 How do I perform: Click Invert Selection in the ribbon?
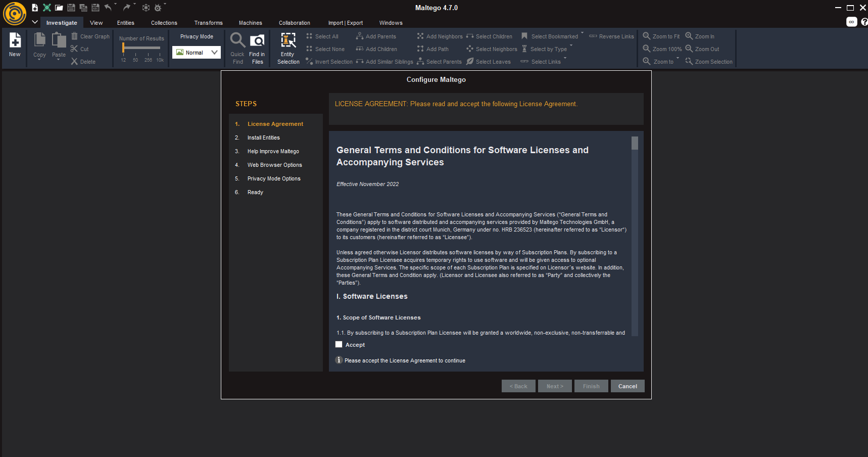tap(329, 62)
